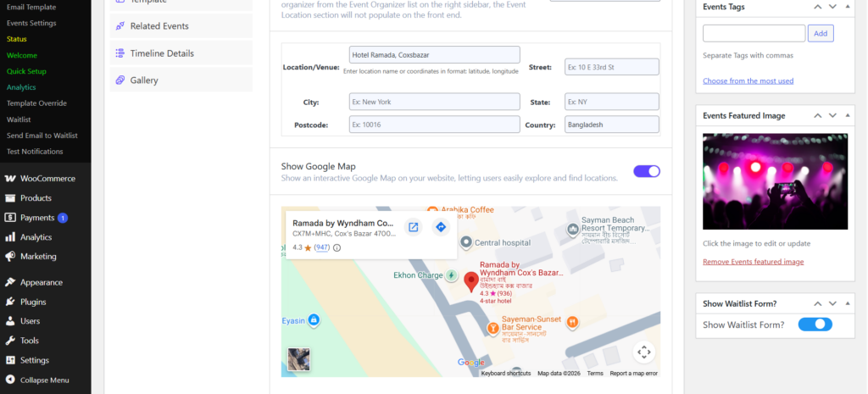The image size is (868, 394).
Task: Click the Keyboard shortcuts map button
Action: [x=506, y=374]
